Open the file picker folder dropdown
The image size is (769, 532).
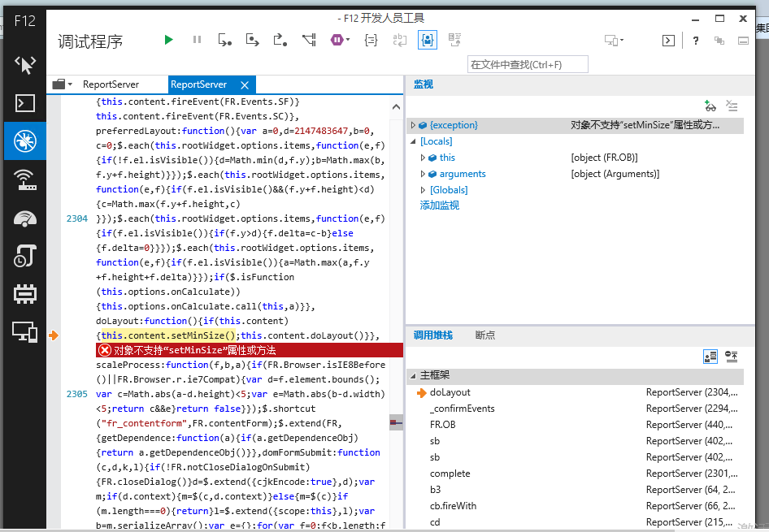(63, 84)
